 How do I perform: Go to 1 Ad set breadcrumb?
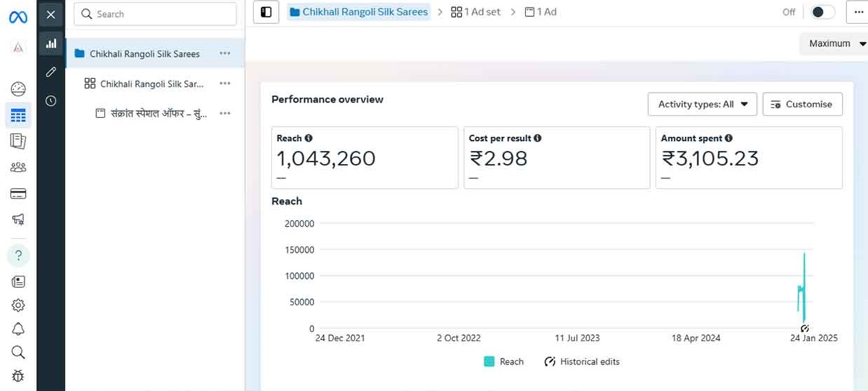pyautogui.click(x=476, y=12)
